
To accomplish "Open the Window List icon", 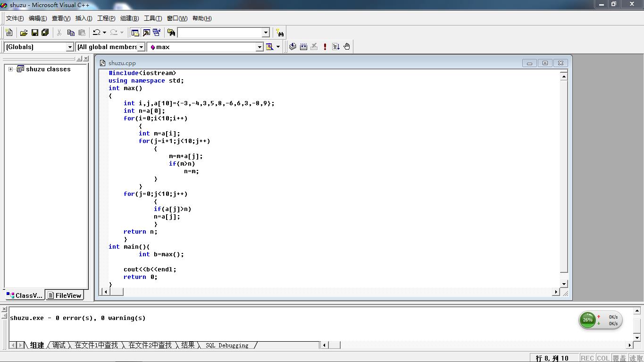I will [x=157, y=33].
